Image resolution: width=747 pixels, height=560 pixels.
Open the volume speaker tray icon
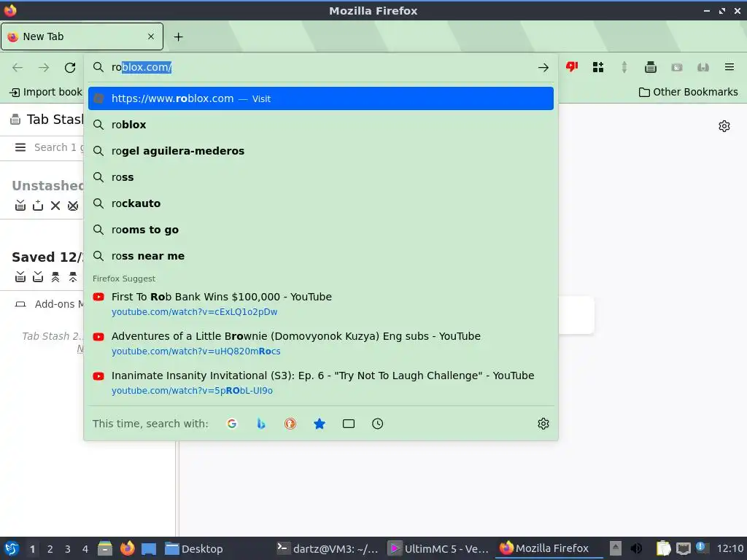click(x=636, y=548)
